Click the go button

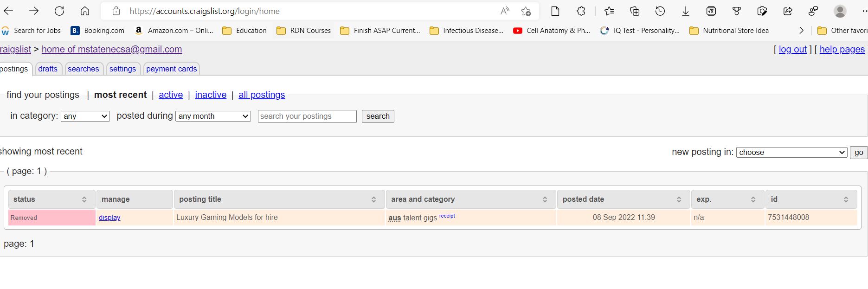coord(859,152)
